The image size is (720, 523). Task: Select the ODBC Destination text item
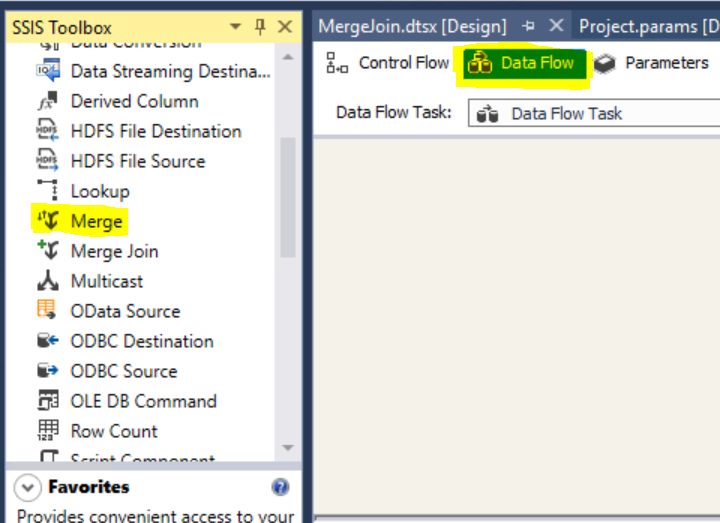point(142,341)
